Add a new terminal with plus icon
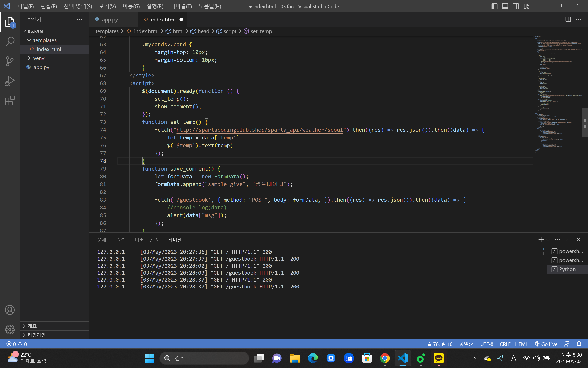 click(541, 240)
